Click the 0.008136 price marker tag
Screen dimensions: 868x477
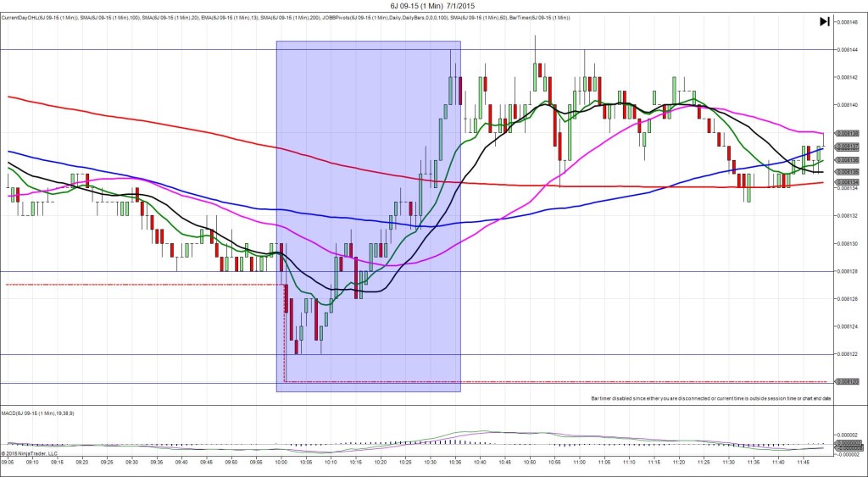pos(848,160)
